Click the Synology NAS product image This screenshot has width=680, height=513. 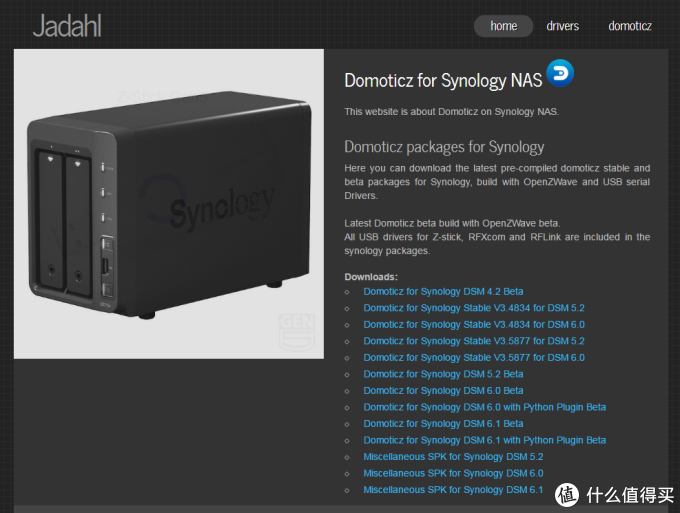(168, 204)
